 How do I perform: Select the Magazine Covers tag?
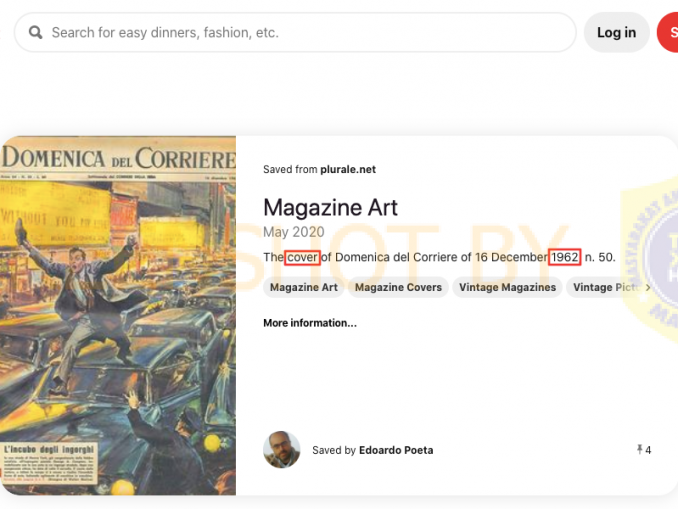tap(398, 287)
